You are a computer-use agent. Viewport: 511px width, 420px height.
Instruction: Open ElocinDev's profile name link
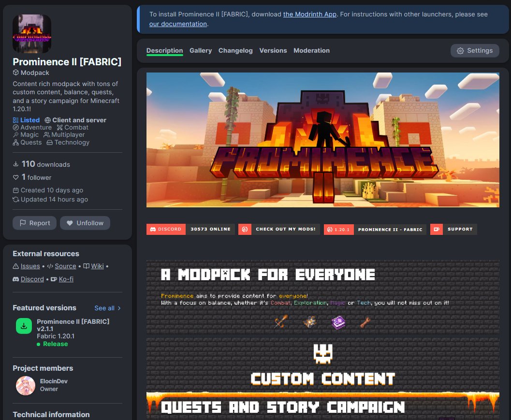(54, 381)
